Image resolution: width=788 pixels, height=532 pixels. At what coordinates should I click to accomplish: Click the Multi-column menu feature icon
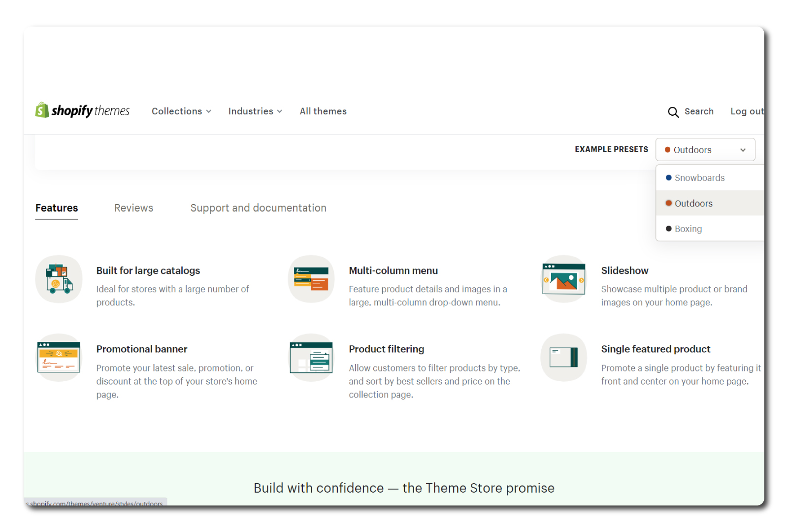(x=311, y=279)
